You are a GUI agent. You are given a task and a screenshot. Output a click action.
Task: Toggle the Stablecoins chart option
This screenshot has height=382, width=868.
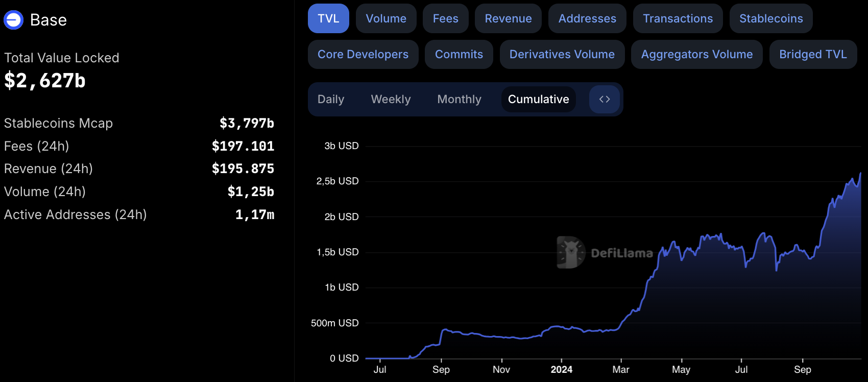(771, 18)
